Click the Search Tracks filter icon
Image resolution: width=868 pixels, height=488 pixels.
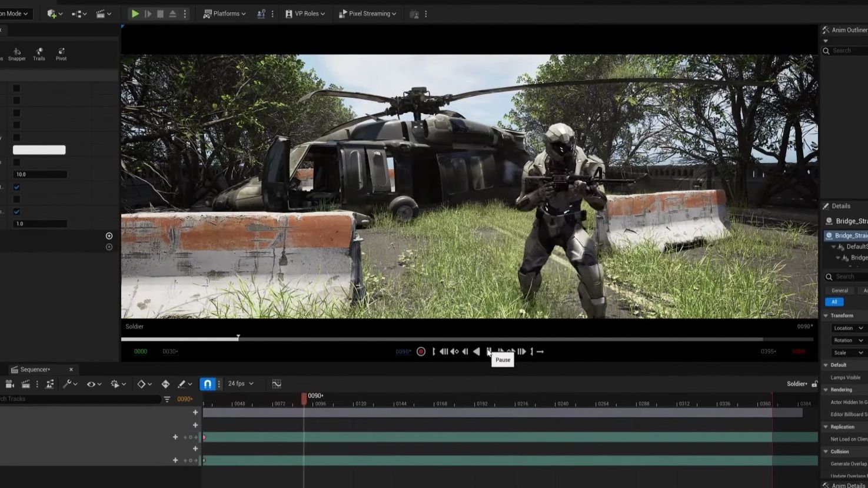[x=167, y=399]
